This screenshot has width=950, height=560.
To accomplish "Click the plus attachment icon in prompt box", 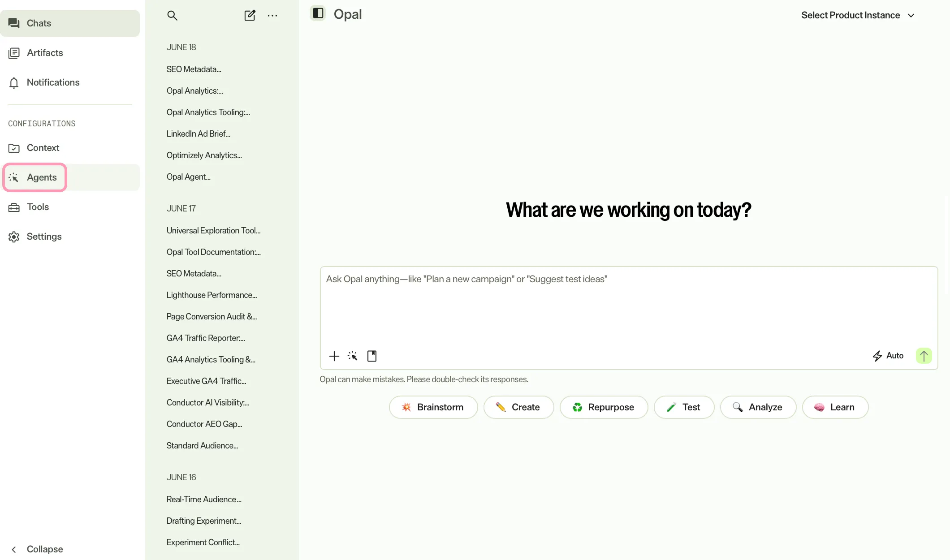I will coord(334,356).
